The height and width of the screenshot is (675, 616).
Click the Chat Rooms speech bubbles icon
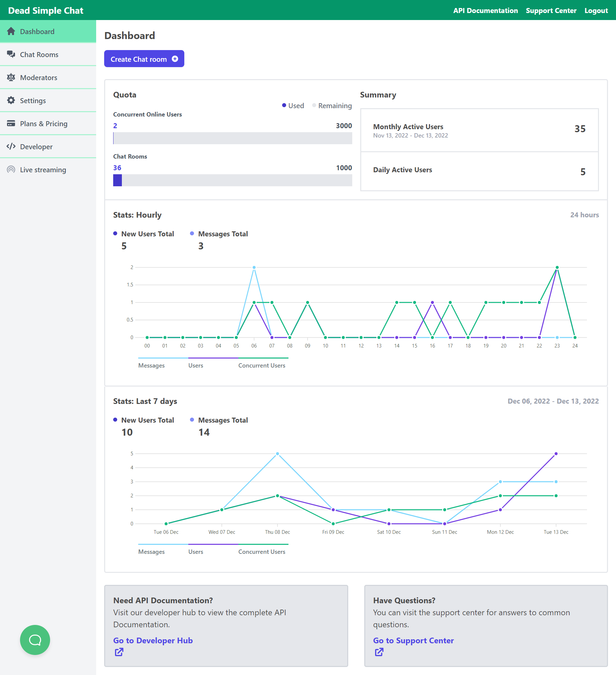click(11, 54)
